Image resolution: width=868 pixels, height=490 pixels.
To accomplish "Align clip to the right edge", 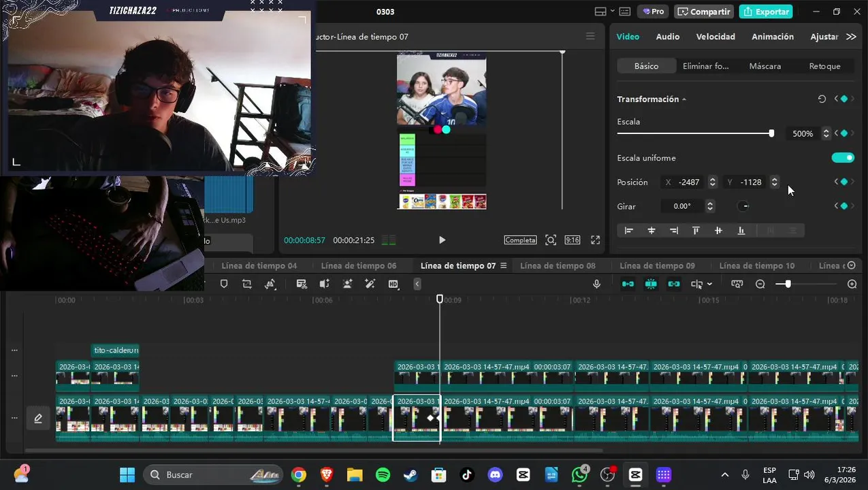I will pyautogui.click(x=674, y=231).
